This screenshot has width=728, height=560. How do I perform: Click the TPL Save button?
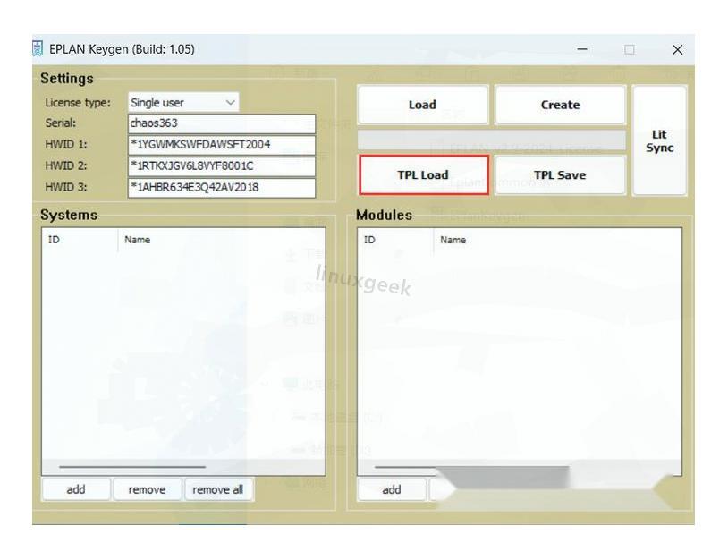[560, 175]
